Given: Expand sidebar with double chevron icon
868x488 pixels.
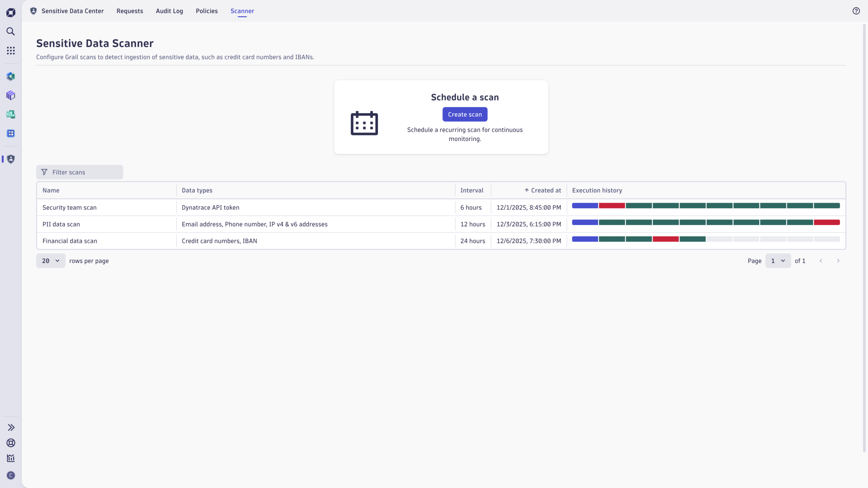Looking at the screenshot, I should [x=11, y=427].
